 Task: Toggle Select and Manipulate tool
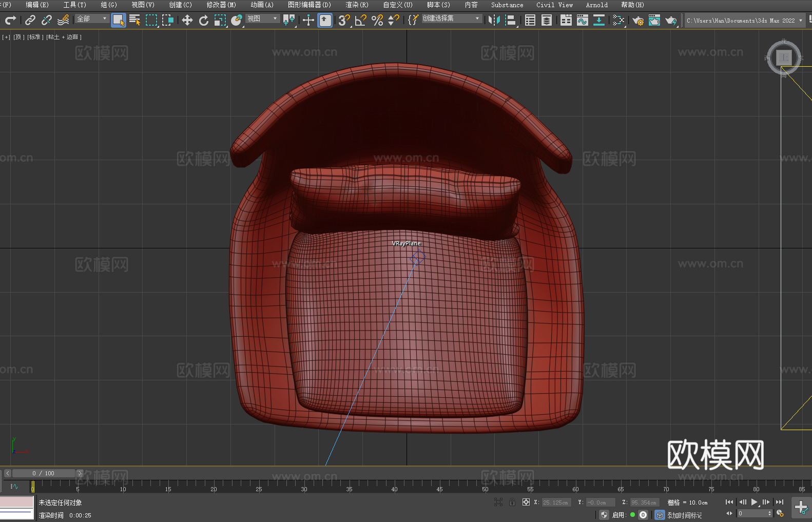(x=308, y=20)
